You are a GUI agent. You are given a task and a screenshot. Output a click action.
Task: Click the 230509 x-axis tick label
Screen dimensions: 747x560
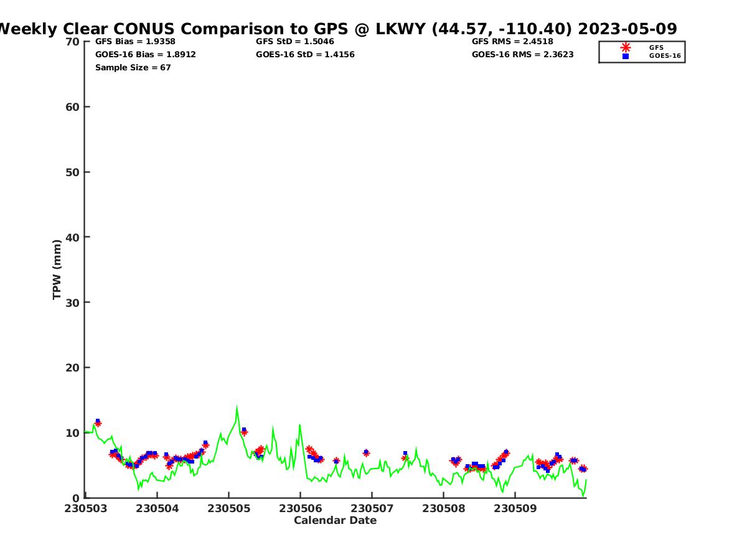[x=515, y=508]
